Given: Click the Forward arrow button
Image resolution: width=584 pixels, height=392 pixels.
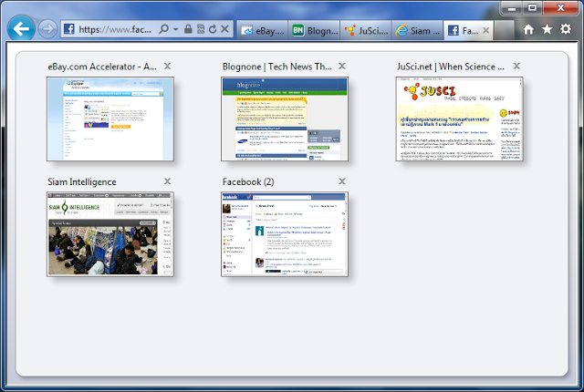Looking at the screenshot, I should 47,28.
